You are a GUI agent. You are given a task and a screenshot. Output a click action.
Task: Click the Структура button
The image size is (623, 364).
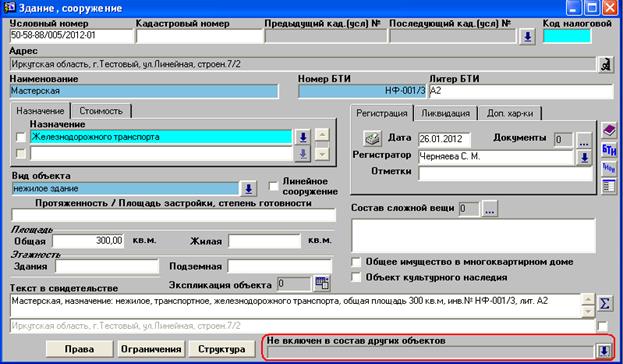[221, 349]
